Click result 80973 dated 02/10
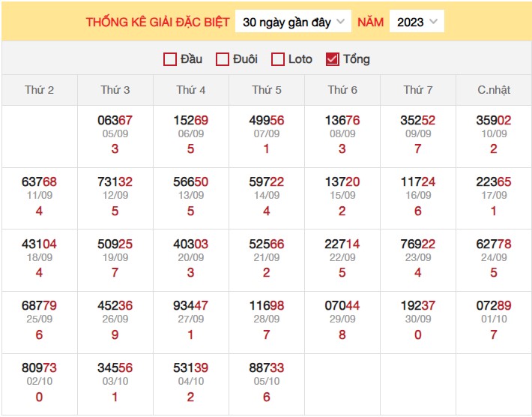This screenshot has height=417, width=532. click(40, 367)
